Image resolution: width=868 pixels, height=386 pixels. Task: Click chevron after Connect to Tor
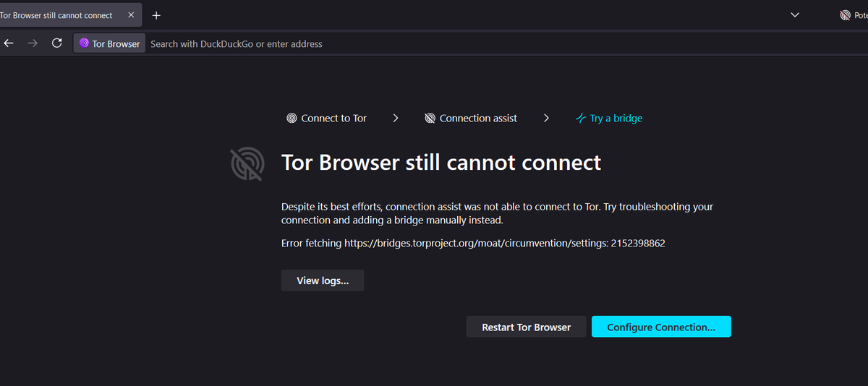[x=396, y=118]
